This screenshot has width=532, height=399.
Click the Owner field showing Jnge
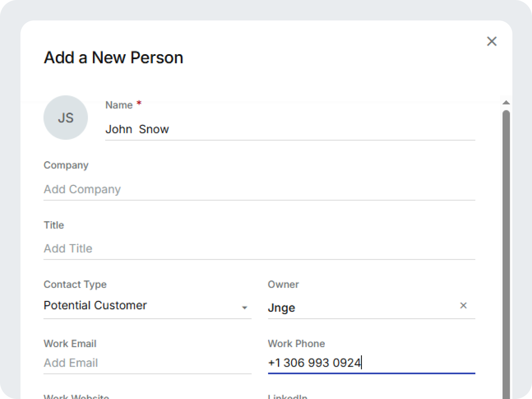pos(358,307)
